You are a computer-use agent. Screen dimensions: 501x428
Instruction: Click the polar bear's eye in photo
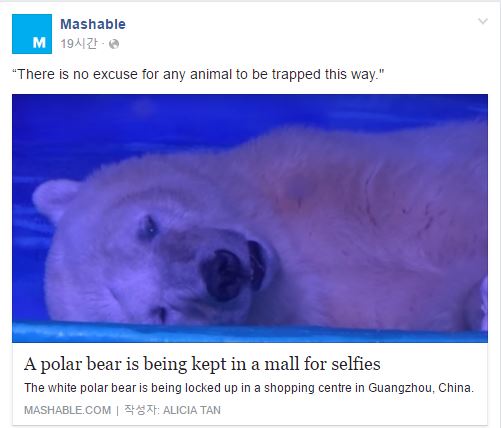147,228
